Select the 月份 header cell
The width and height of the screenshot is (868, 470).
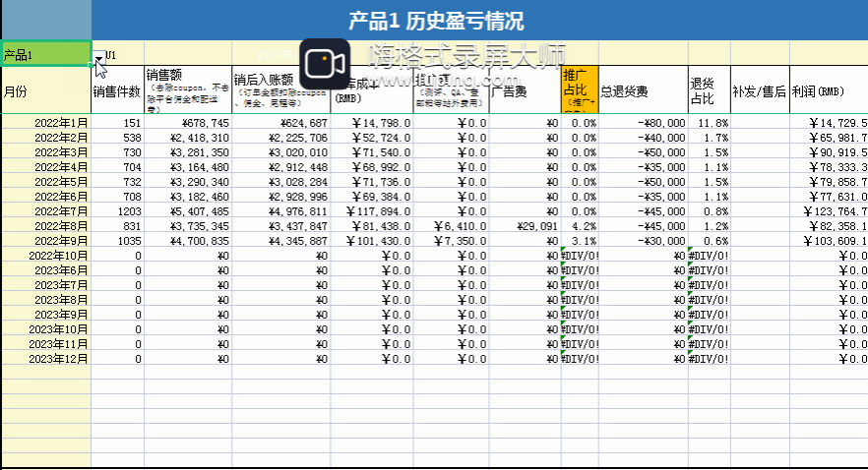point(46,90)
